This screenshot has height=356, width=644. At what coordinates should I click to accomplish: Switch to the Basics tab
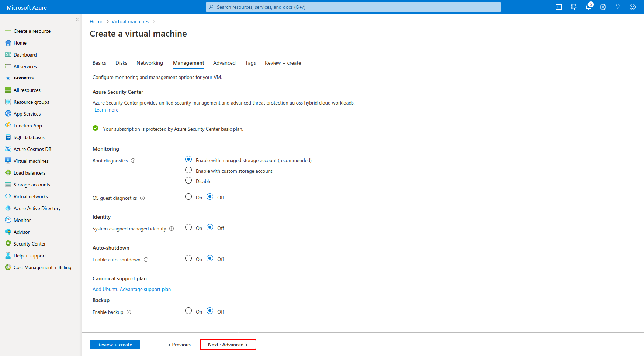click(x=99, y=63)
